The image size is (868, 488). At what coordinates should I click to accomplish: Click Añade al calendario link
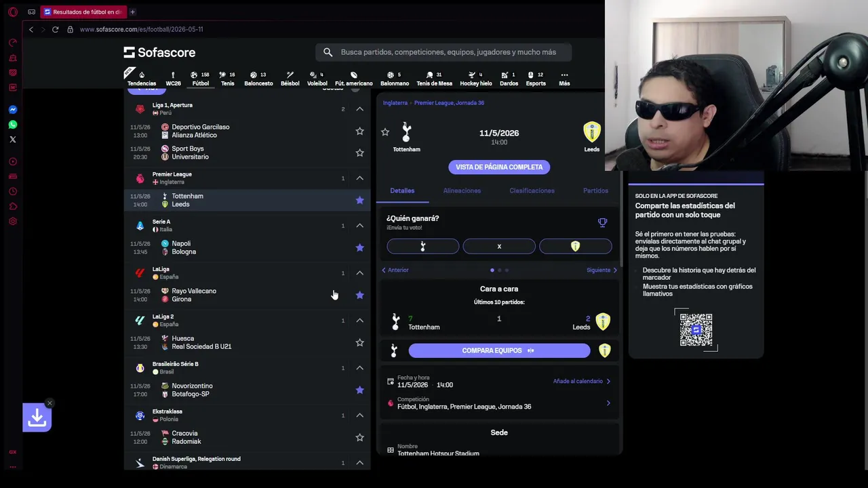click(582, 381)
